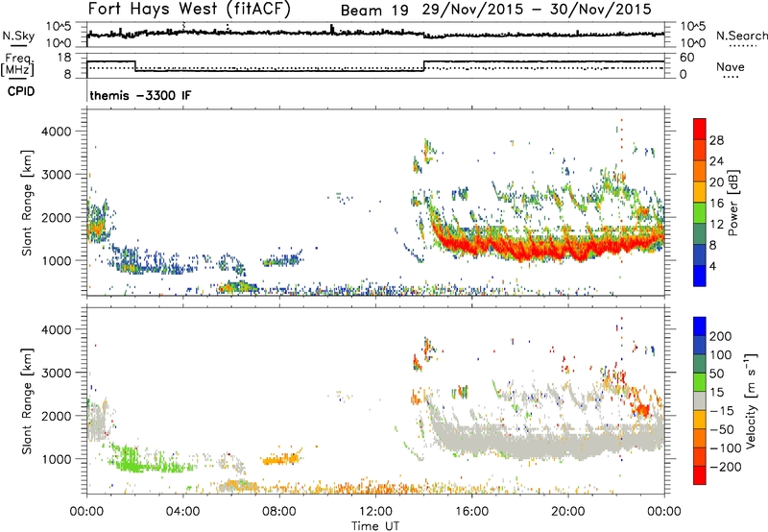Screen dimensions: 768x532
Task: Click the 'Beam 19' label
Action: point(374,11)
